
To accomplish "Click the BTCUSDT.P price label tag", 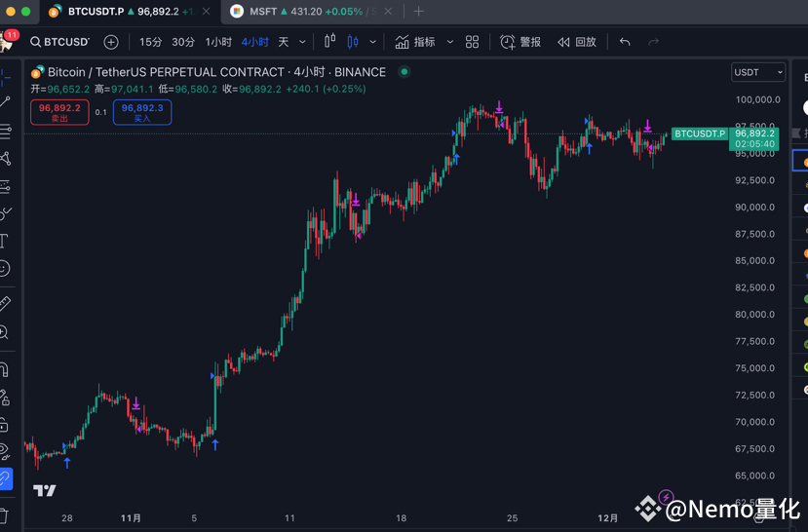I will (x=699, y=133).
